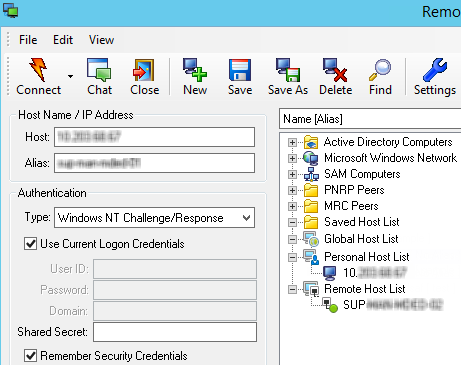
Task: Click Personal Host List icon
Action: [x=311, y=257]
